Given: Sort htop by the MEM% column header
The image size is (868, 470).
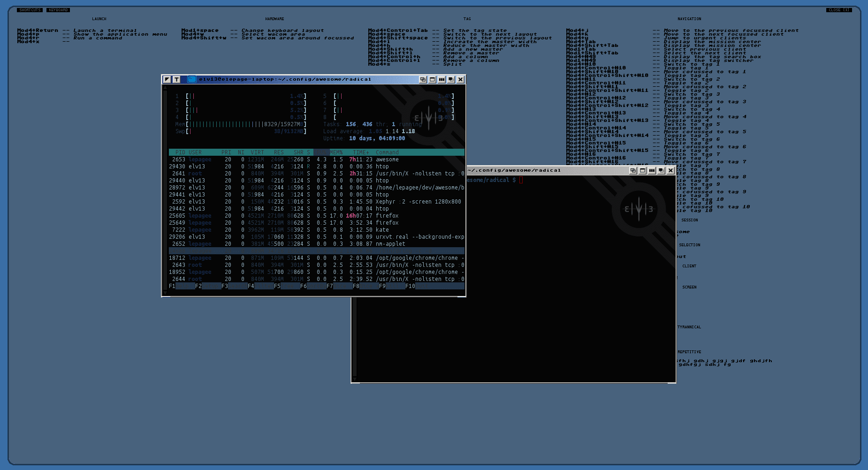Looking at the screenshot, I should point(336,152).
